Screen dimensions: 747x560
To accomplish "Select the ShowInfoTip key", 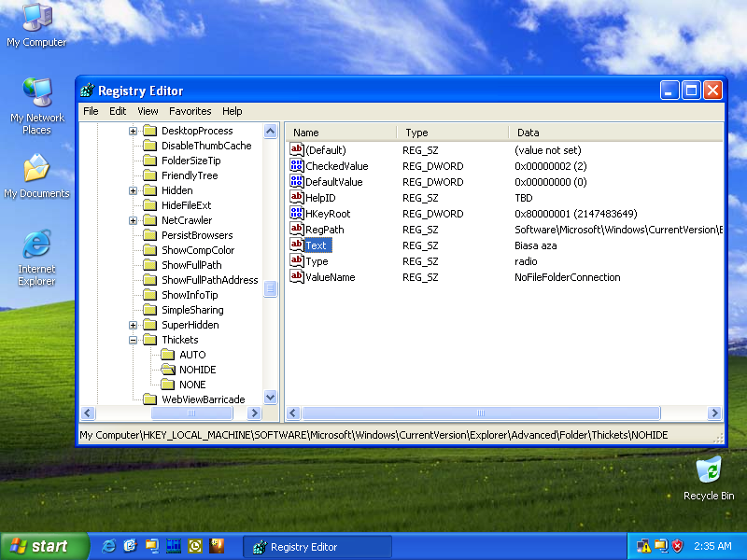I will [x=190, y=295].
